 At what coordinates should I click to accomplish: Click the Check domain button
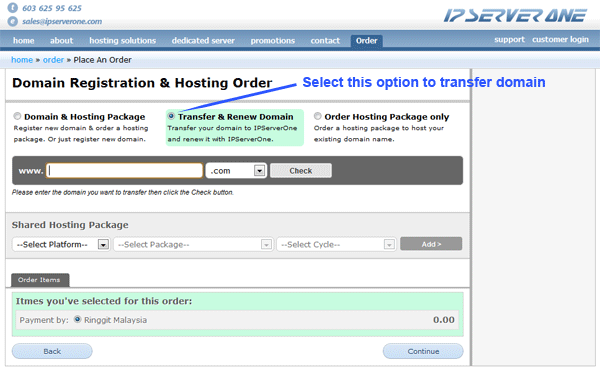(301, 171)
